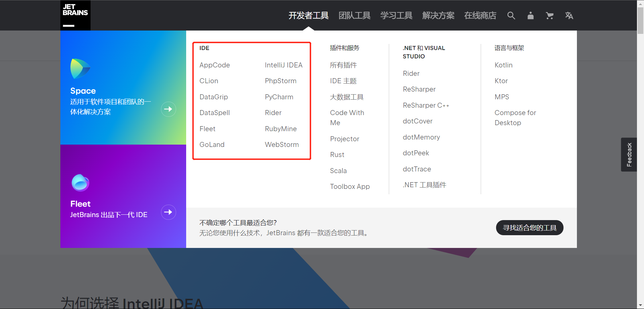Open the 解决方案 menu item
The height and width of the screenshot is (309, 644).
(x=438, y=15)
